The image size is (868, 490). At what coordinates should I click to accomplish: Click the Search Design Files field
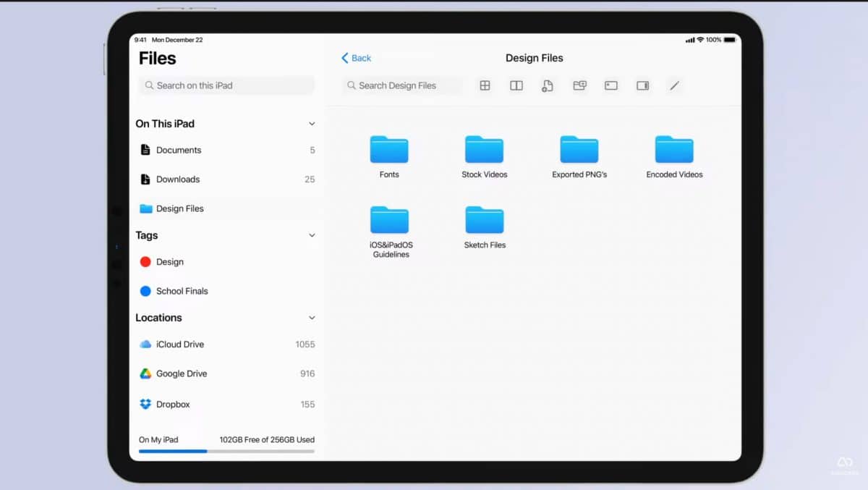[x=401, y=85]
